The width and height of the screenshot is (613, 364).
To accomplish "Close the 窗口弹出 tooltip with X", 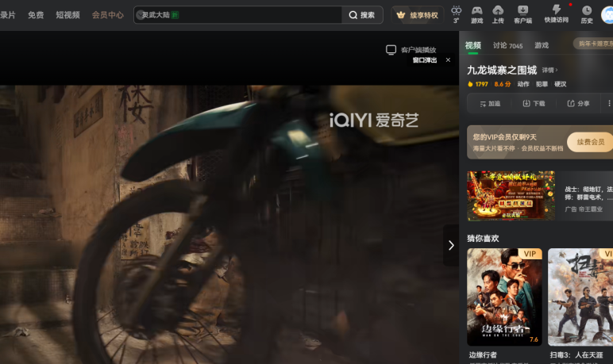I will [x=448, y=59].
